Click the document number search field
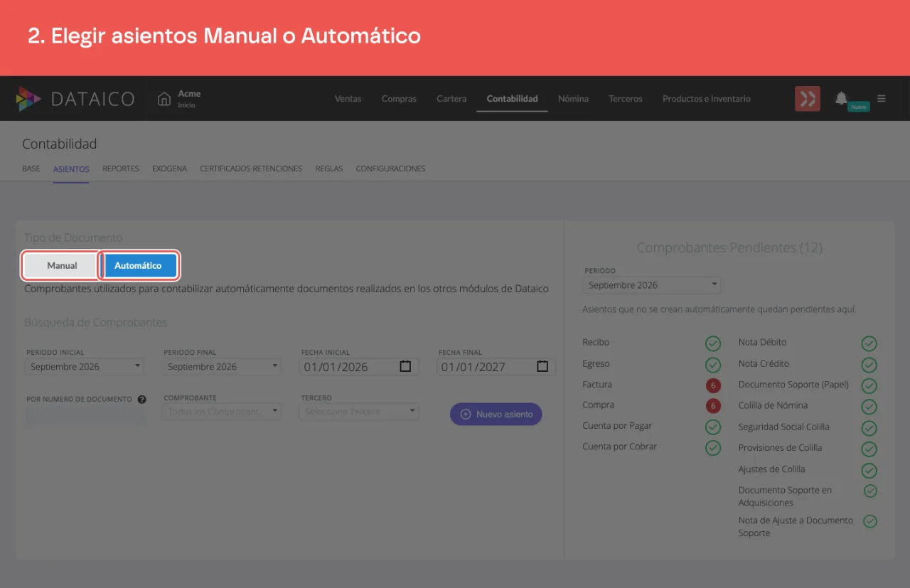Image resolution: width=910 pixels, height=588 pixels. pos(85,417)
